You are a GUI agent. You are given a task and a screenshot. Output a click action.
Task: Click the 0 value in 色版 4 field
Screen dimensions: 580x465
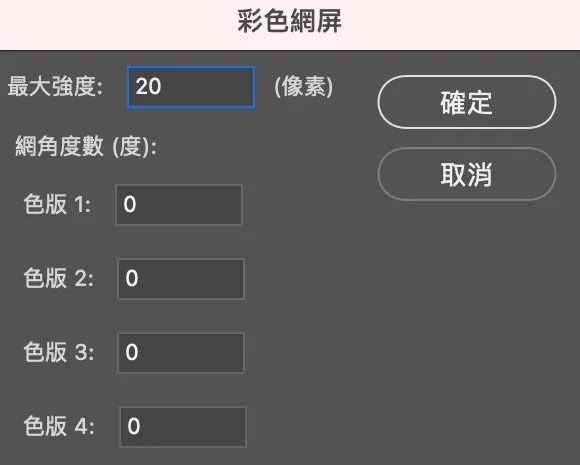tap(134, 426)
